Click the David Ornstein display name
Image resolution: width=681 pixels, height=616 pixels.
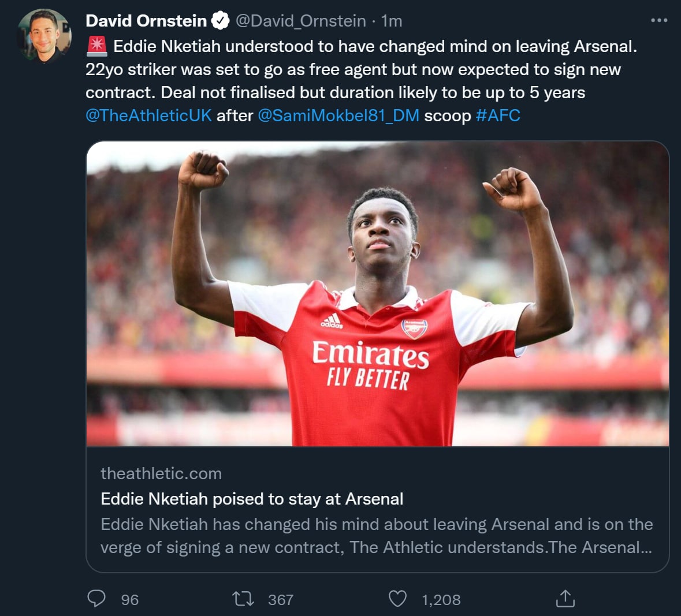pos(146,21)
